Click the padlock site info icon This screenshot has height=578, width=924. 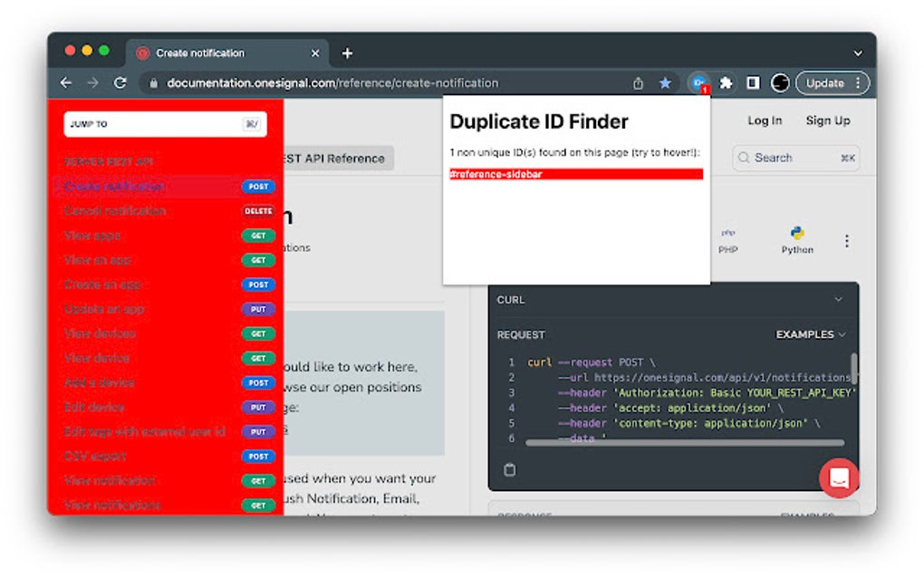[x=154, y=83]
